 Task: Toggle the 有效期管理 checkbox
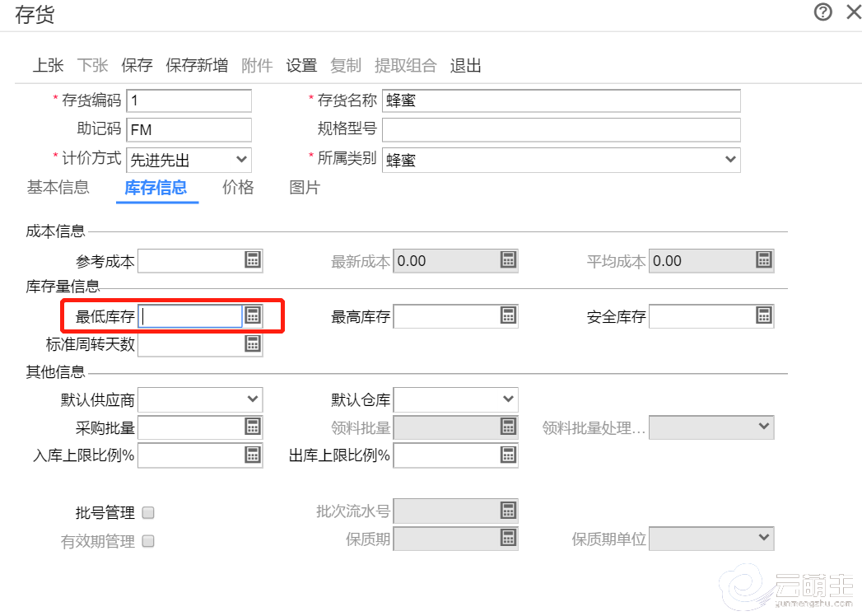click(148, 541)
